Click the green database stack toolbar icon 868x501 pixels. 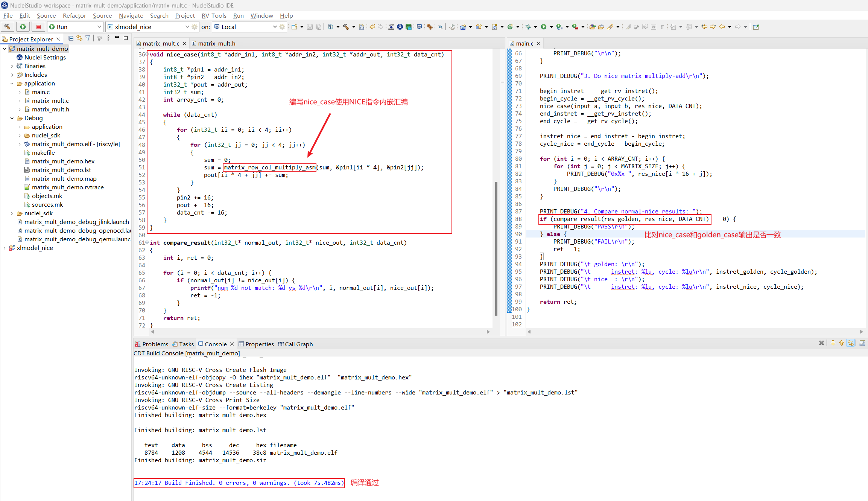point(409,27)
